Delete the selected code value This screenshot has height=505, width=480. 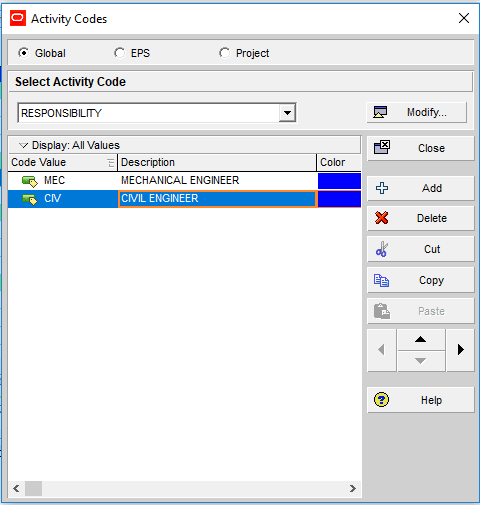point(421,218)
